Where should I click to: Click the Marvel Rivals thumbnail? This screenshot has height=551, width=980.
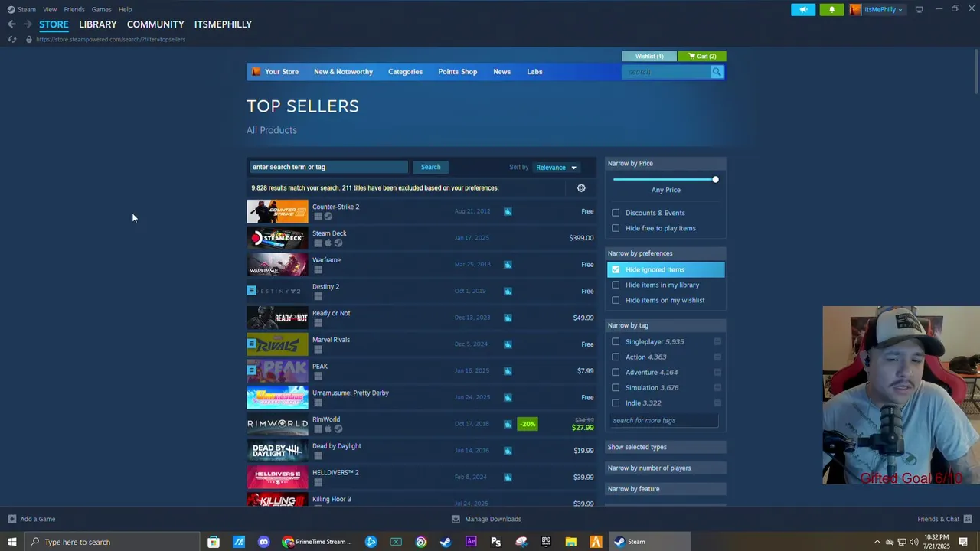(277, 344)
